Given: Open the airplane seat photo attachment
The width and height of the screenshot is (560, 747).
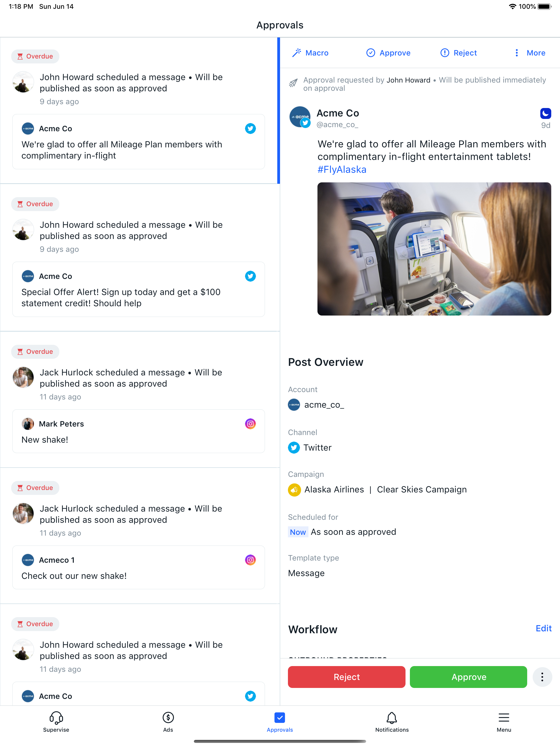Looking at the screenshot, I should coord(434,249).
